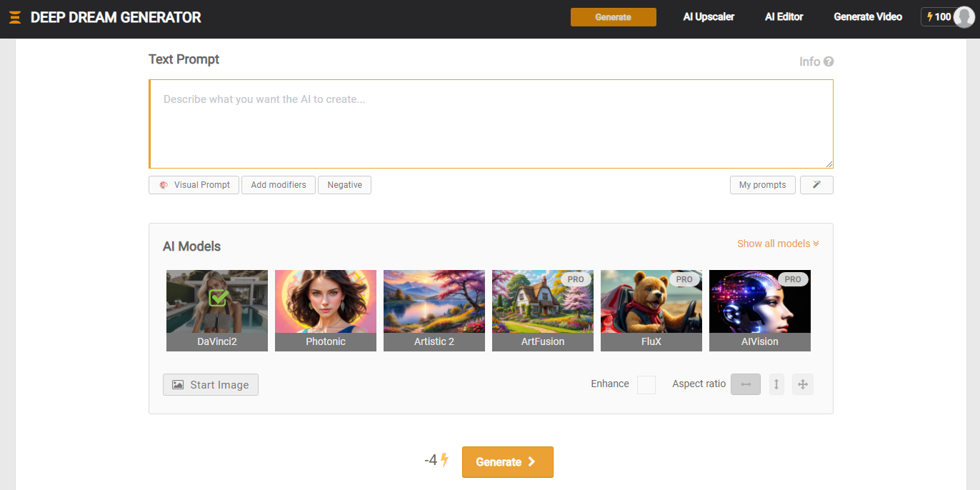The height and width of the screenshot is (490, 980).
Task: Click the AI Models heading
Action: pyautogui.click(x=191, y=246)
